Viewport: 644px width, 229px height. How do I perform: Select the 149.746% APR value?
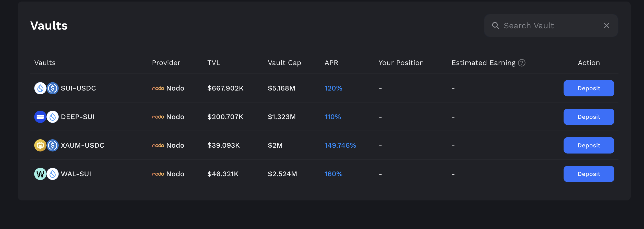[340, 145]
